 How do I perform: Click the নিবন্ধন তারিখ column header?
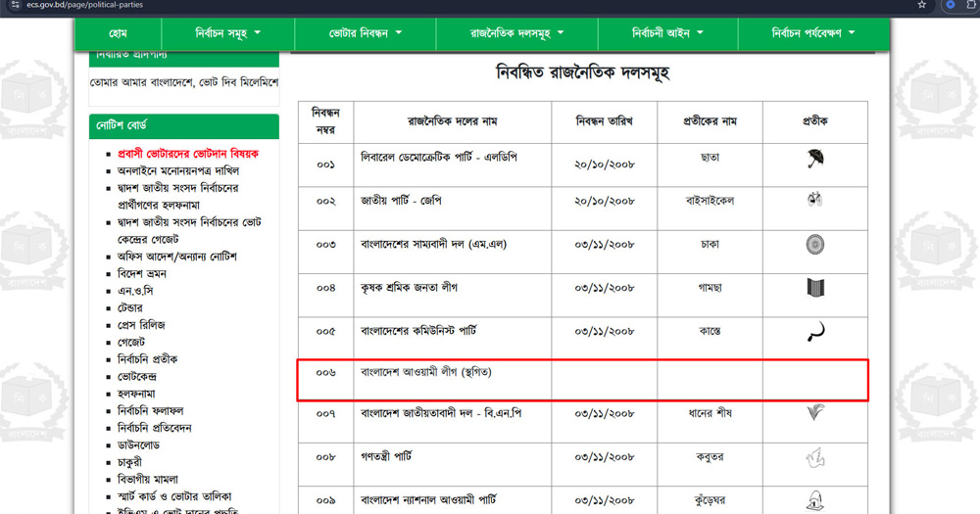click(x=605, y=121)
